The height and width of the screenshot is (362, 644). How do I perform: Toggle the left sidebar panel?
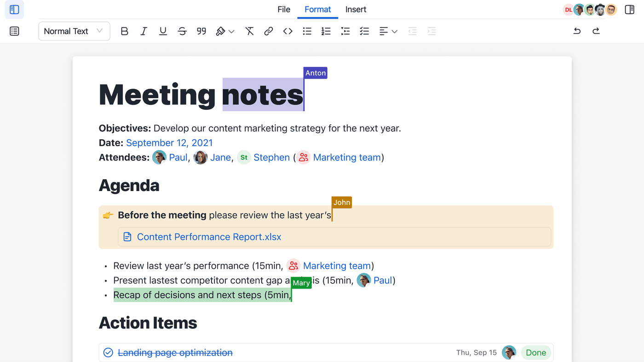pyautogui.click(x=14, y=10)
